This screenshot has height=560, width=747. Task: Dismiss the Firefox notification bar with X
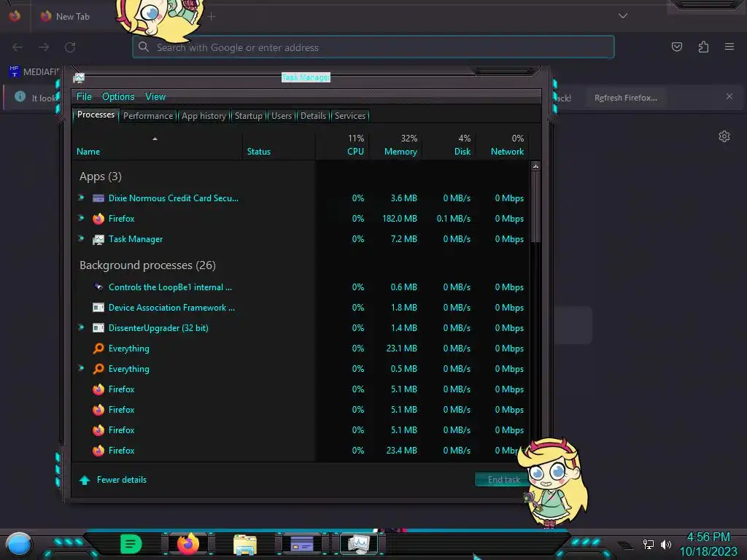coord(729,96)
